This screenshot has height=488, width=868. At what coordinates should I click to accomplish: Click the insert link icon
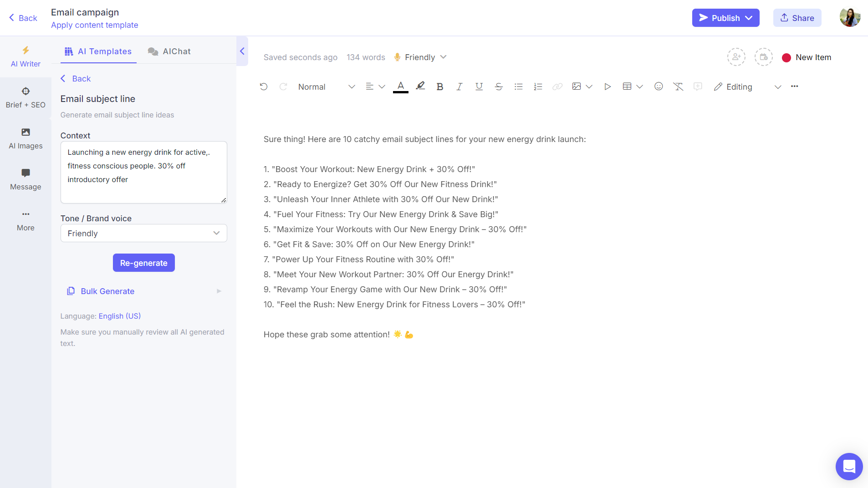coord(557,86)
